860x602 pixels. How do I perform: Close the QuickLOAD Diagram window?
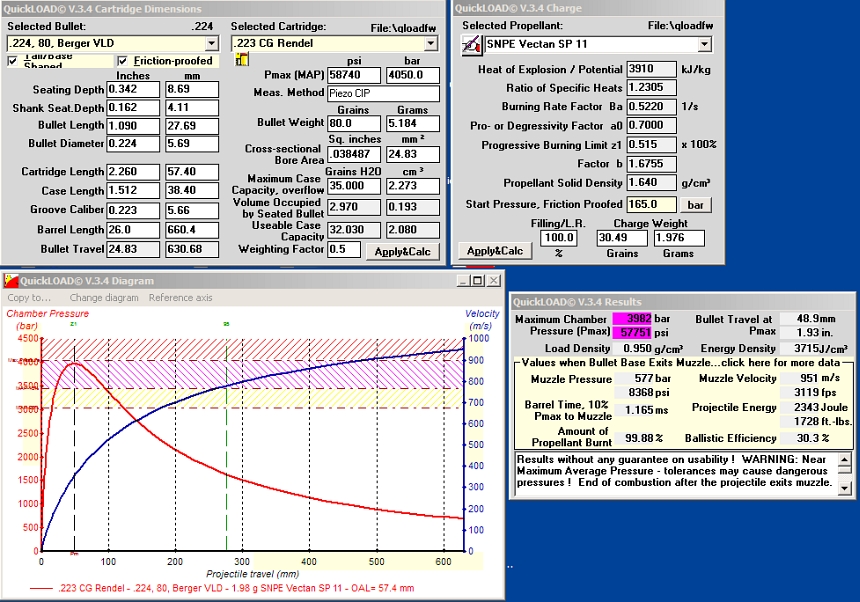(x=494, y=281)
